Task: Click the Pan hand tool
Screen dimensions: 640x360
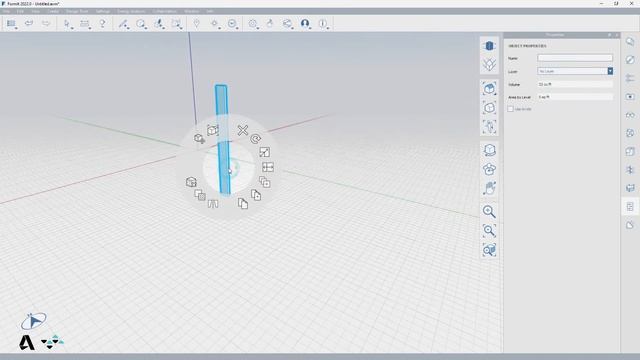Action: click(x=489, y=188)
